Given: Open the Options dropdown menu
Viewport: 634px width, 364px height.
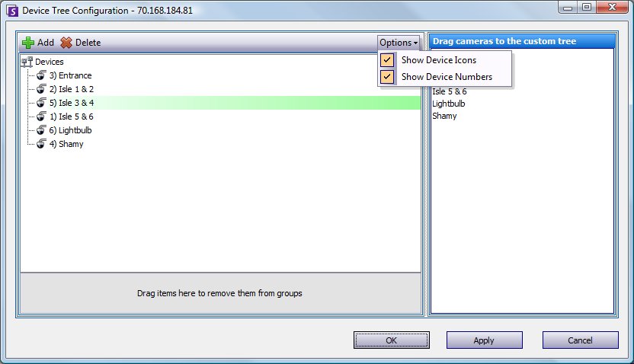Looking at the screenshot, I should pyautogui.click(x=399, y=43).
